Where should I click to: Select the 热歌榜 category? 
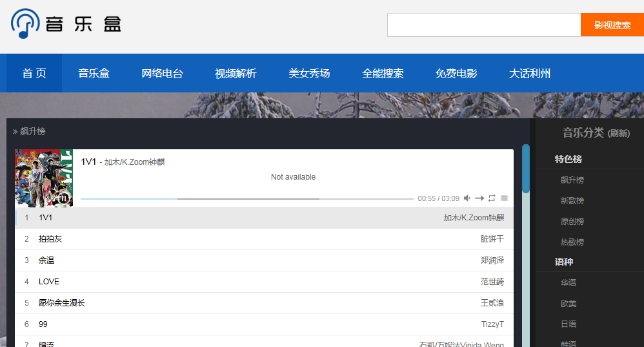point(572,242)
